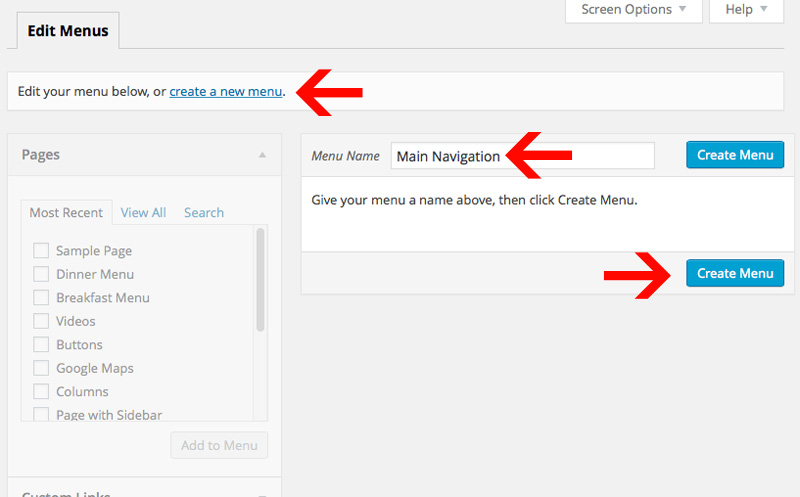Select the Edit Menus tab
The height and width of the screenshot is (497, 800).
pyautogui.click(x=68, y=31)
